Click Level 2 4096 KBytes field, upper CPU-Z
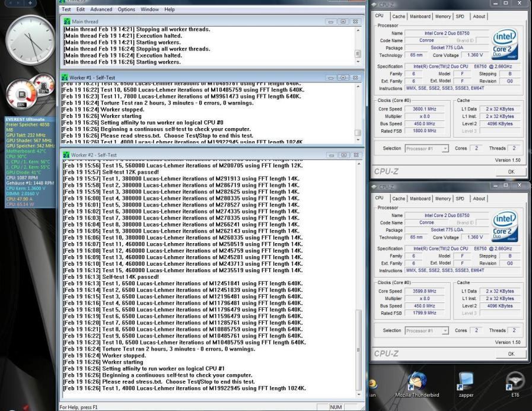The width and height of the screenshot is (532, 411). (x=500, y=124)
